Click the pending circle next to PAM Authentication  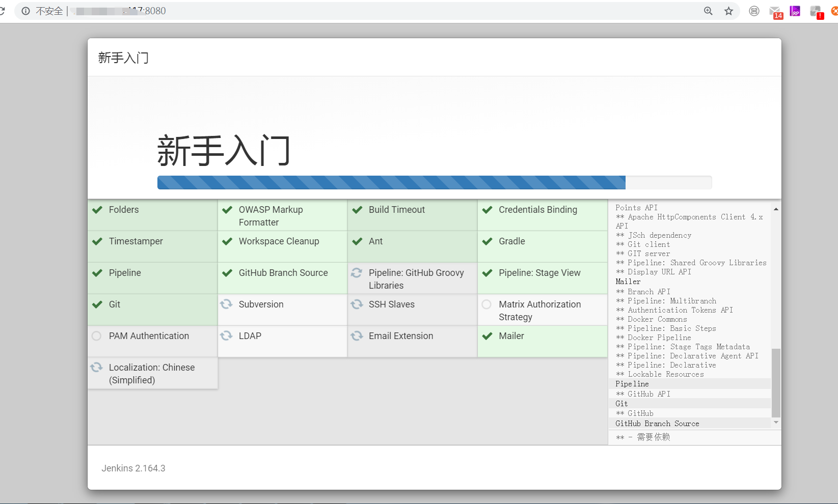click(96, 335)
